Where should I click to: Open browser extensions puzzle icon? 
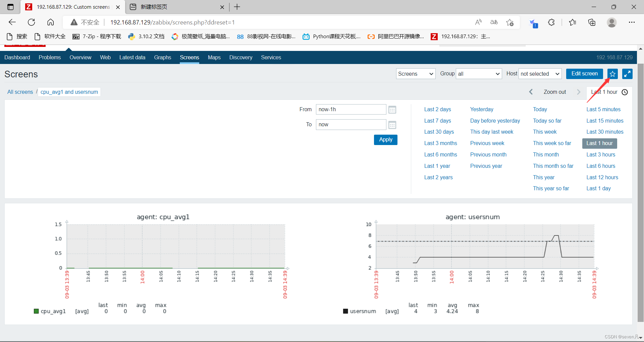coord(551,22)
